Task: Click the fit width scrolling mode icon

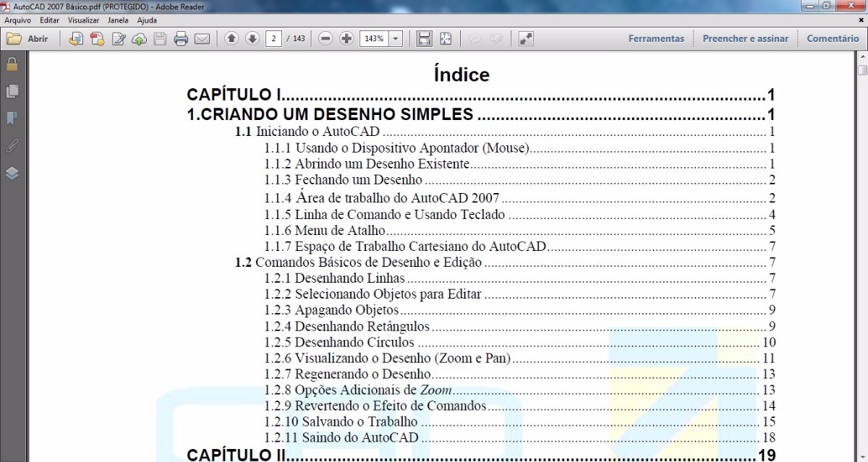Action: 425,38
